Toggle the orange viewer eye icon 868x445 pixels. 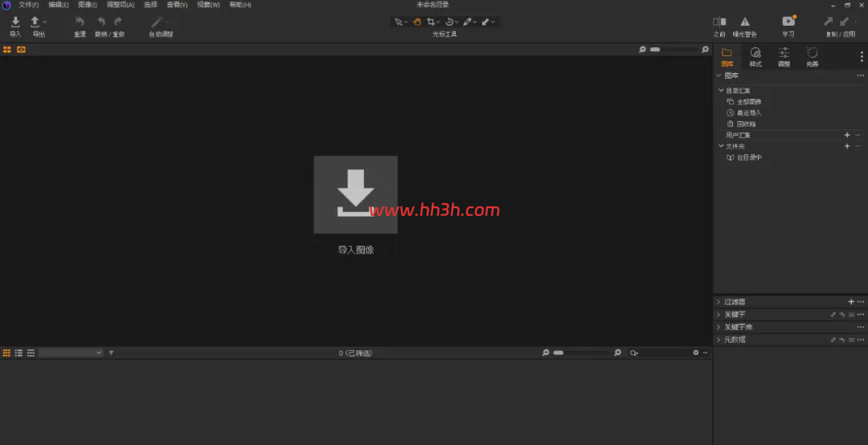click(x=21, y=49)
